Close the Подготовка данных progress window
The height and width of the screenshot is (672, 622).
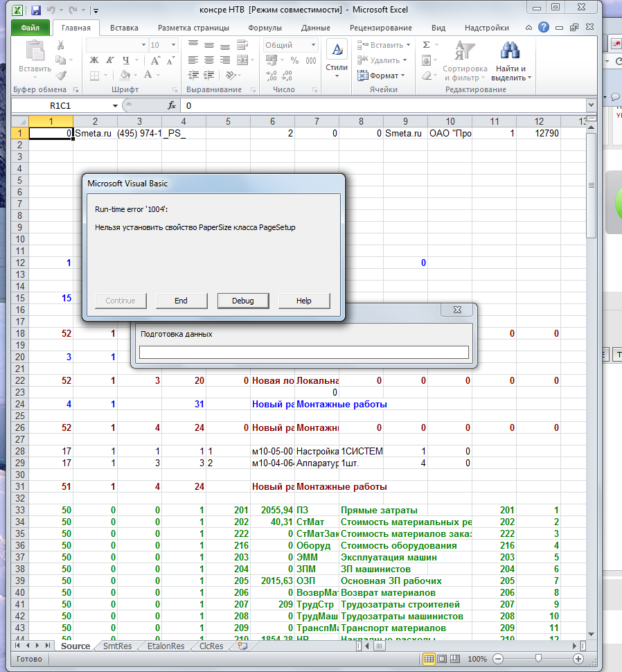[x=457, y=311]
